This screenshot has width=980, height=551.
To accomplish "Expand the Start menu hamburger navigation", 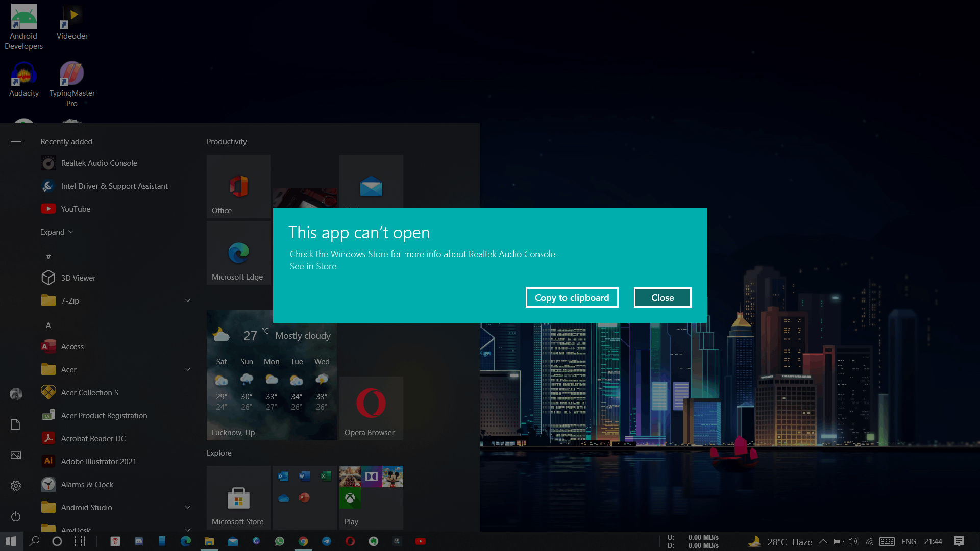I will coord(16,142).
